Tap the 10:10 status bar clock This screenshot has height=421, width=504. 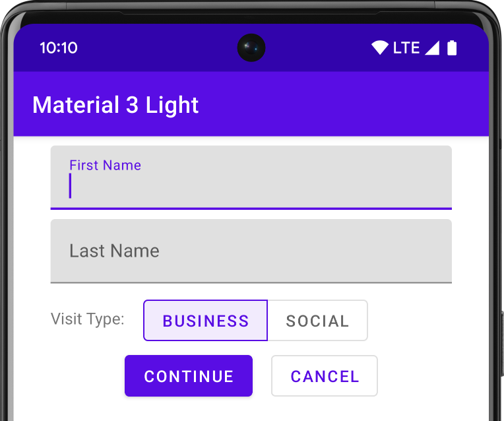pos(59,48)
